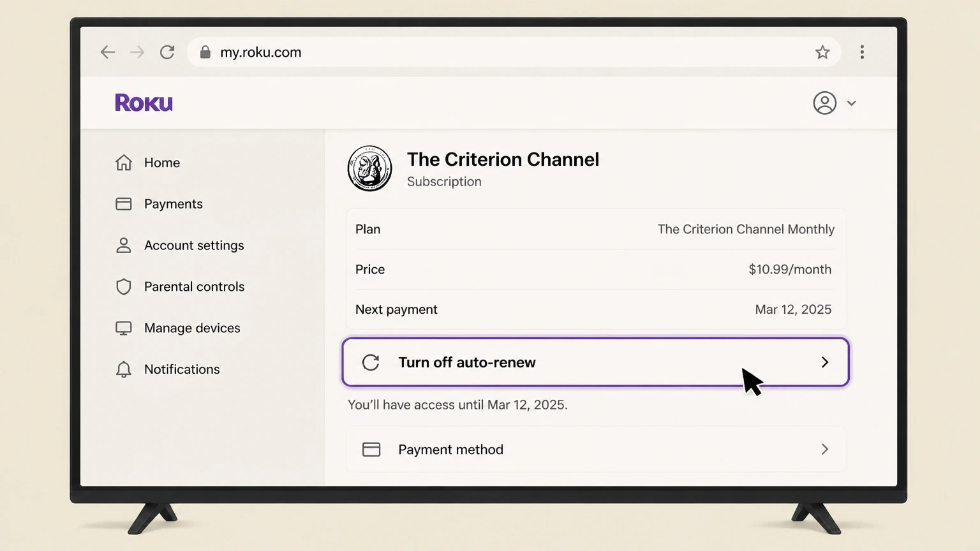Click the auto-renew circular arrow icon
This screenshot has height=551, width=980.
coord(371,362)
